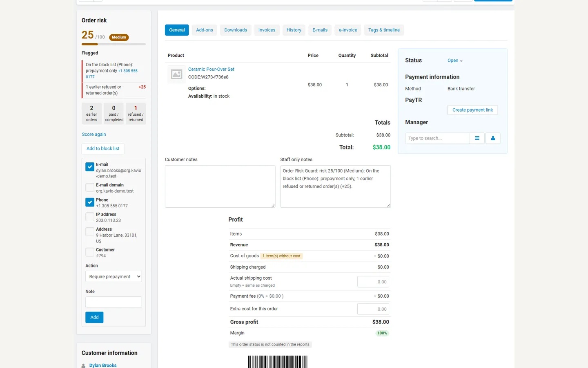Click the 'Bank transfer' payment method text
Viewport: 588px width, 368px height.
(x=461, y=89)
